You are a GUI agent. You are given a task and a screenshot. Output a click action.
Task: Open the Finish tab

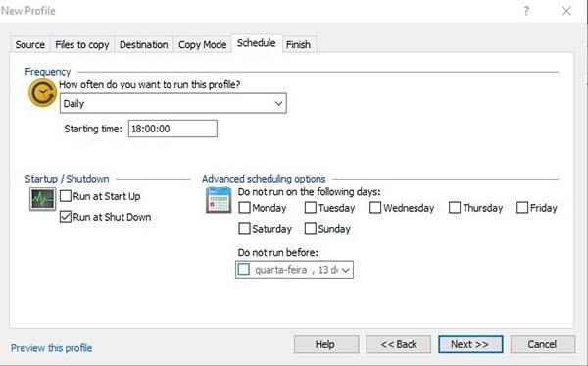[299, 45]
